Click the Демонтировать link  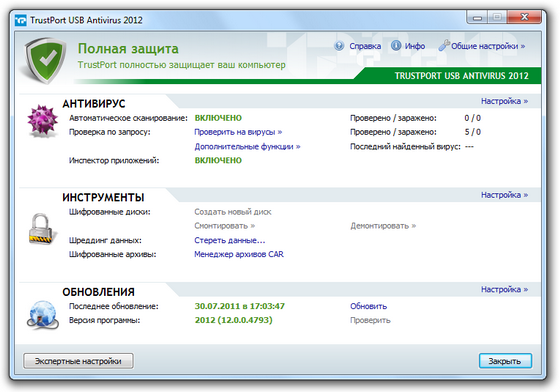pyautogui.click(x=383, y=226)
